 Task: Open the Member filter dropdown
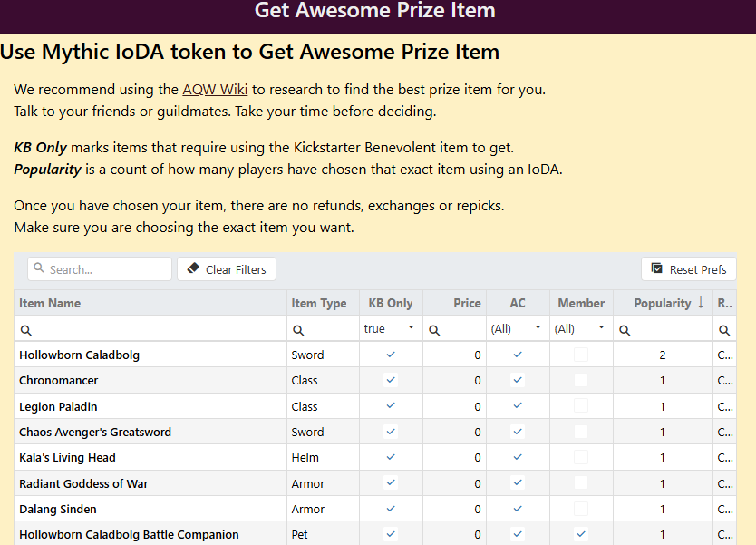coord(581,328)
